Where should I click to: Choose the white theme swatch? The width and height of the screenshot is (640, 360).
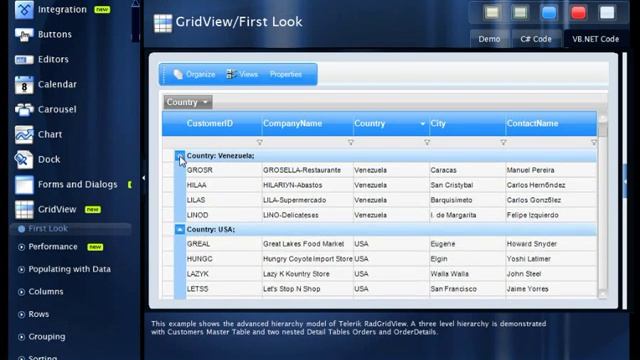point(607,13)
